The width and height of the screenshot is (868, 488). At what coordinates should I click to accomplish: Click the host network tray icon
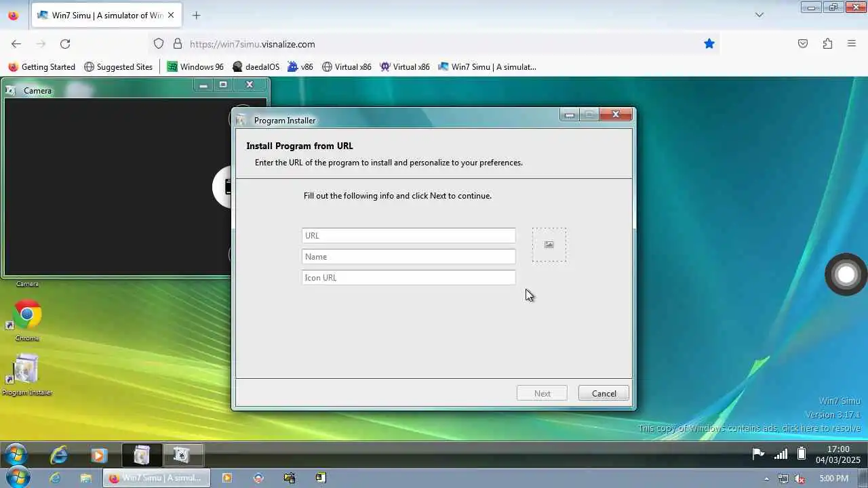783,478
